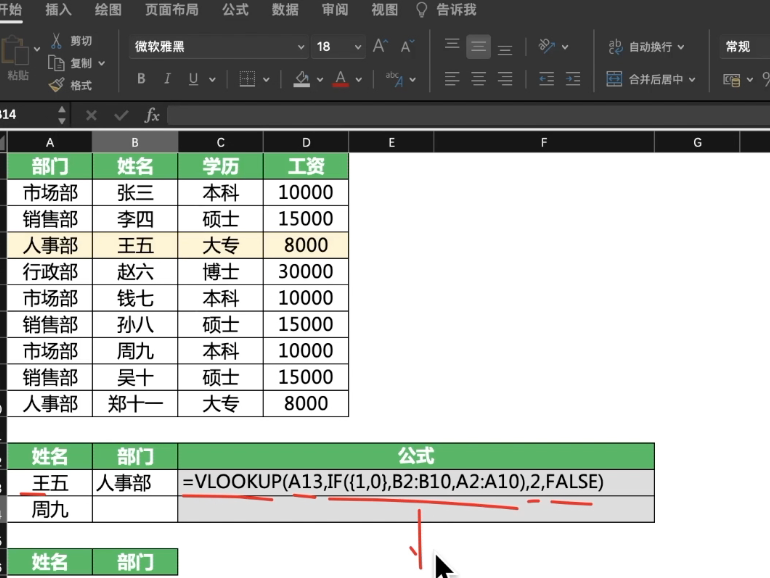The width and height of the screenshot is (770, 578).
Task: Toggle italic text formatting
Action: click(167, 79)
